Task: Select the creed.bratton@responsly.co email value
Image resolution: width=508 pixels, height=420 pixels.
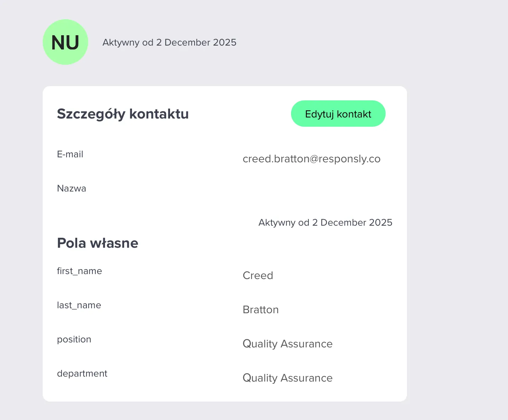Action: [x=312, y=159]
